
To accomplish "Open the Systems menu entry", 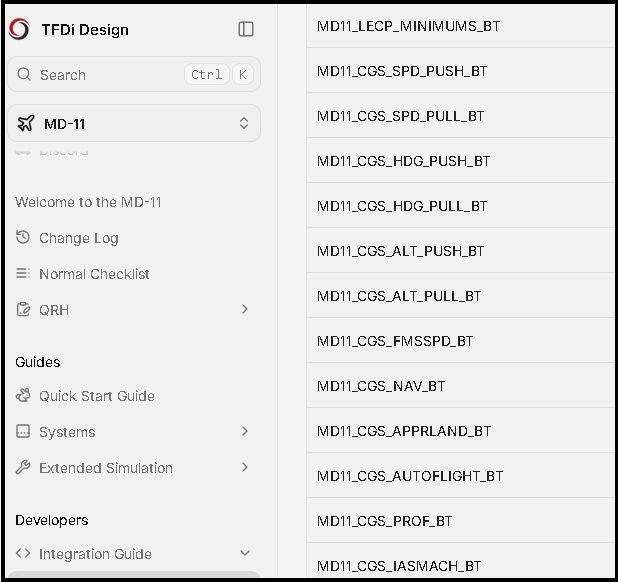I will pos(67,432).
